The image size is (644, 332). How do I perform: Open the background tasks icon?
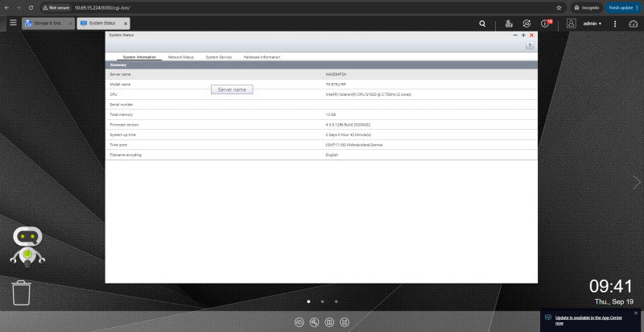[509, 24]
